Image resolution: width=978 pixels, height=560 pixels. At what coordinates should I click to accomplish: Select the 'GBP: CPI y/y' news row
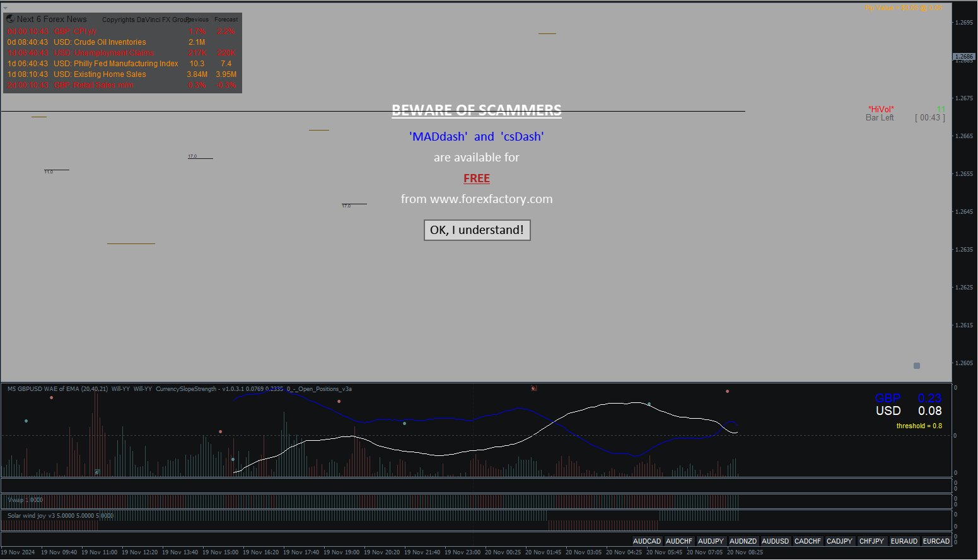[x=122, y=32]
